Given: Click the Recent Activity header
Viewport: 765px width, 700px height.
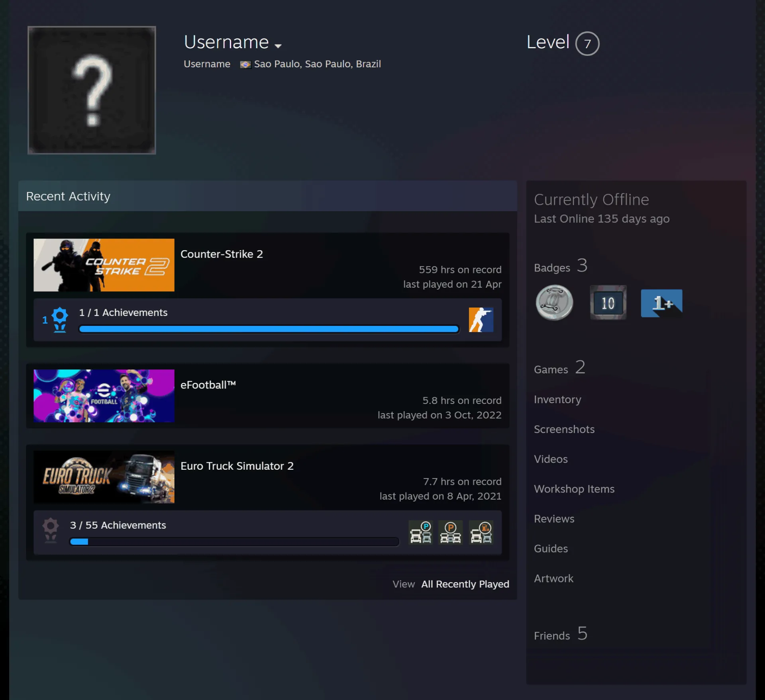Looking at the screenshot, I should point(268,196).
